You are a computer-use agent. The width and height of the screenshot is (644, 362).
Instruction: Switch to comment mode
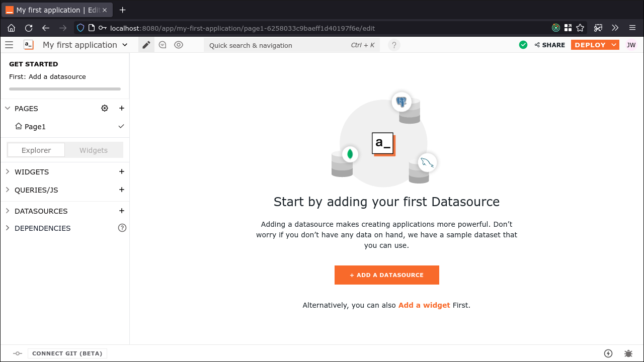163,45
